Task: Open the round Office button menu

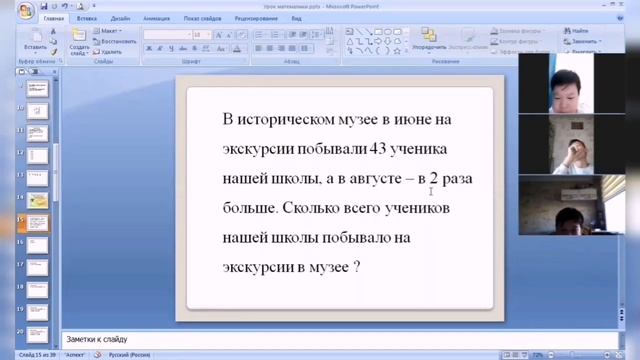Action: 26,11
